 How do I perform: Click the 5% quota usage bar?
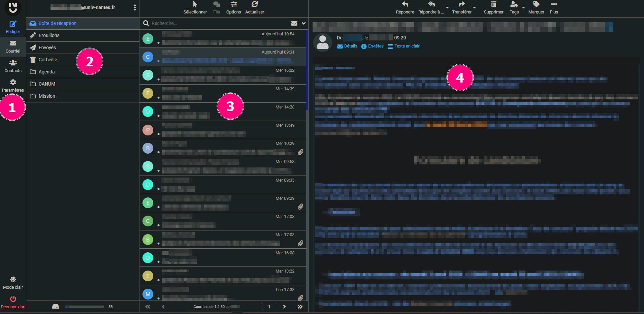tap(84, 307)
